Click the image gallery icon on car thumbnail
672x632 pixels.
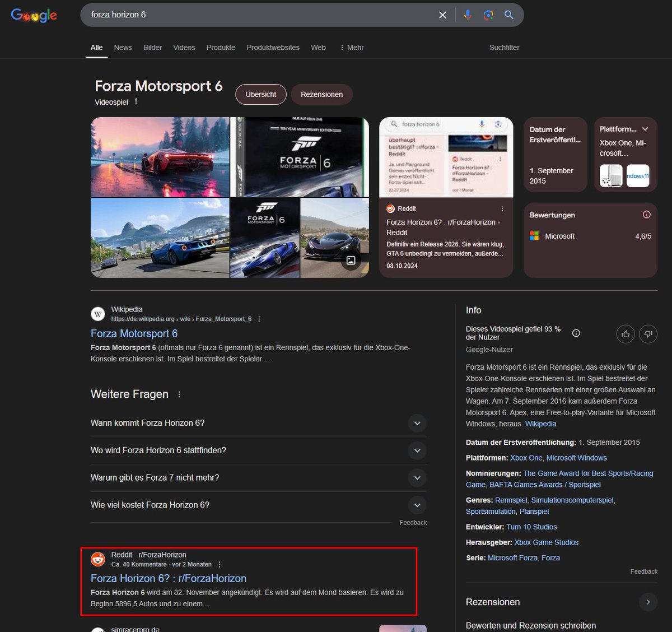[x=351, y=260]
